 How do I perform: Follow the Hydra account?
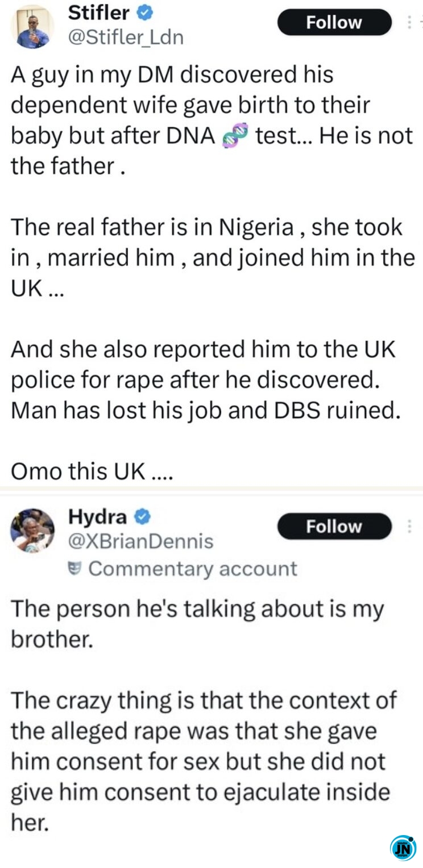[334, 527]
